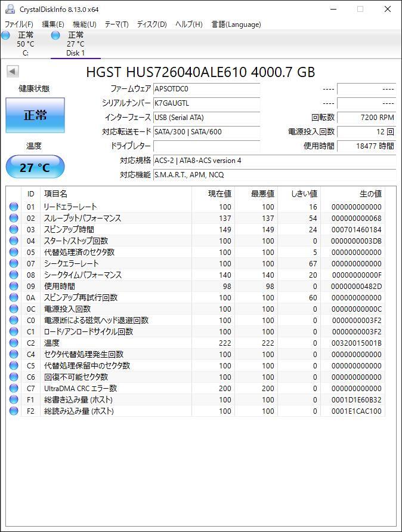Open the 編集(E) menu
402x532 pixels.
pos(53,24)
